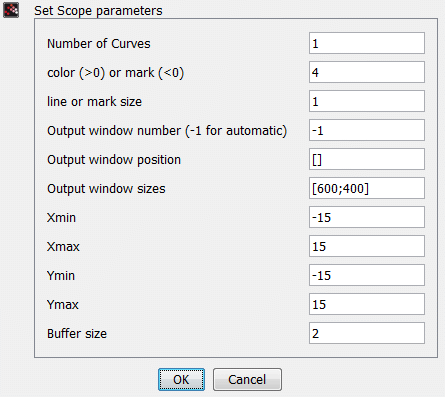Click the Ymin value field
The height and width of the screenshot is (397, 445).
tap(367, 275)
